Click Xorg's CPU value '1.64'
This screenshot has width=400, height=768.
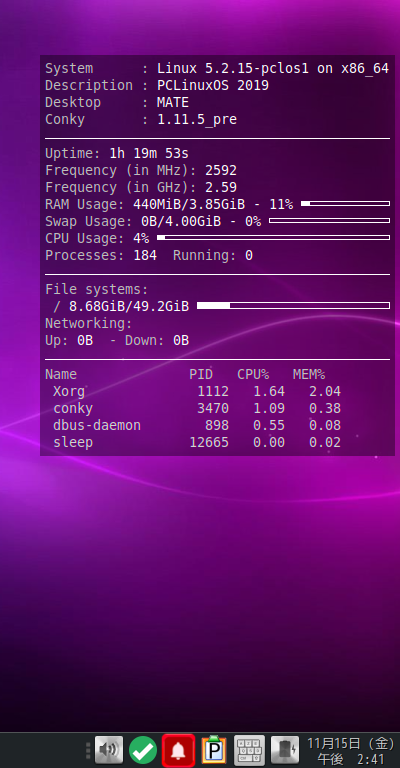tap(269, 392)
